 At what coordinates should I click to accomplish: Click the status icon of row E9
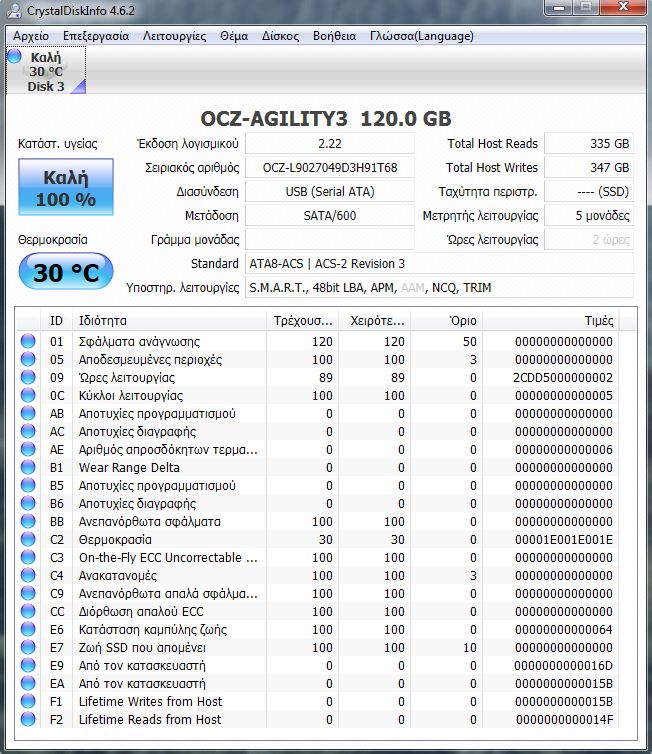[28, 666]
